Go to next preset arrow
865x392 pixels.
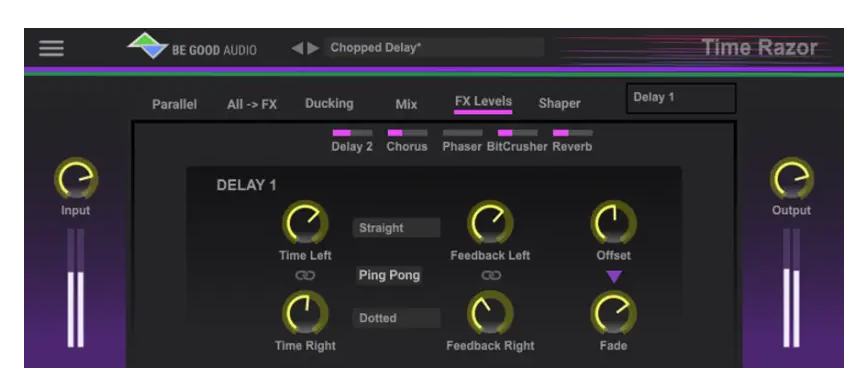pos(313,49)
